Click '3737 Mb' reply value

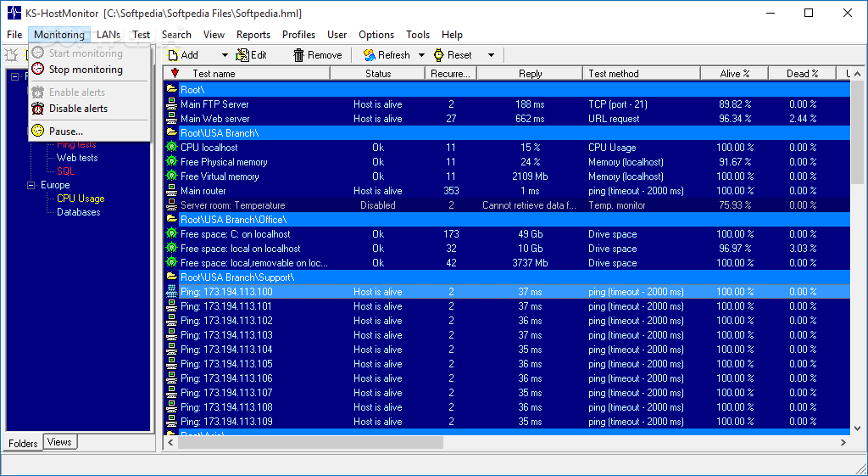coord(531,263)
